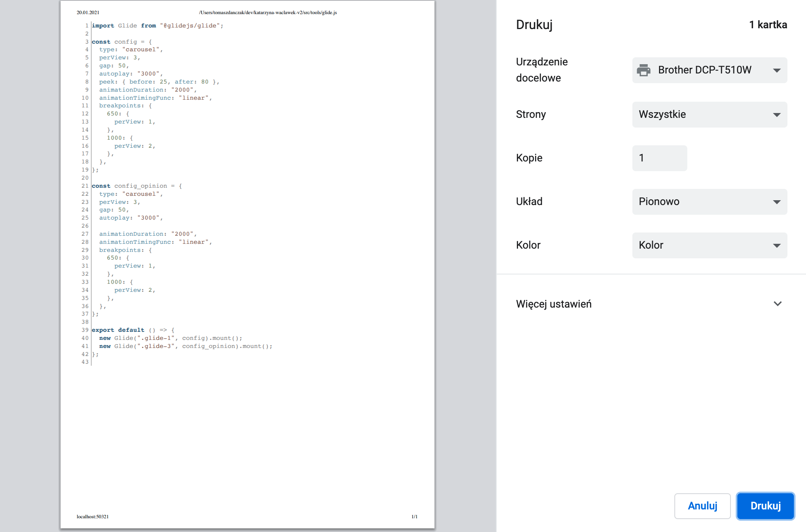Viewport: 806px width, 532px height.
Task: Click the 'Układ' label
Action: pos(529,202)
